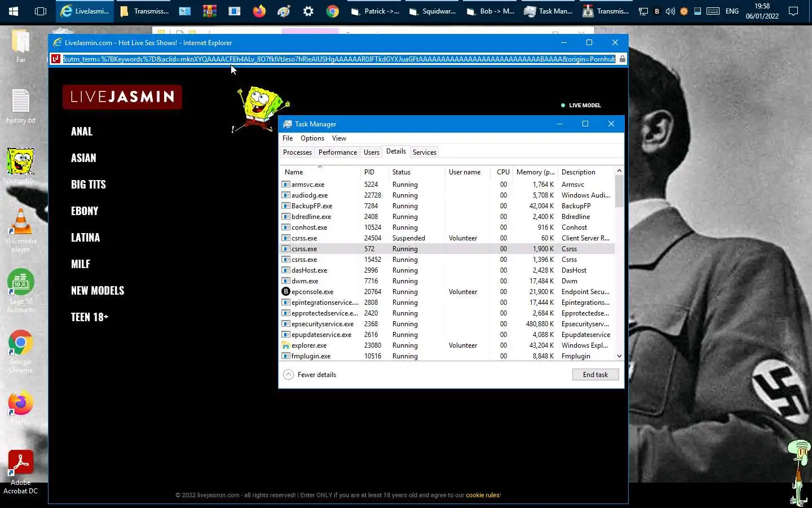Click the ENG language indicator
This screenshot has height=508, width=812.
coord(732,11)
